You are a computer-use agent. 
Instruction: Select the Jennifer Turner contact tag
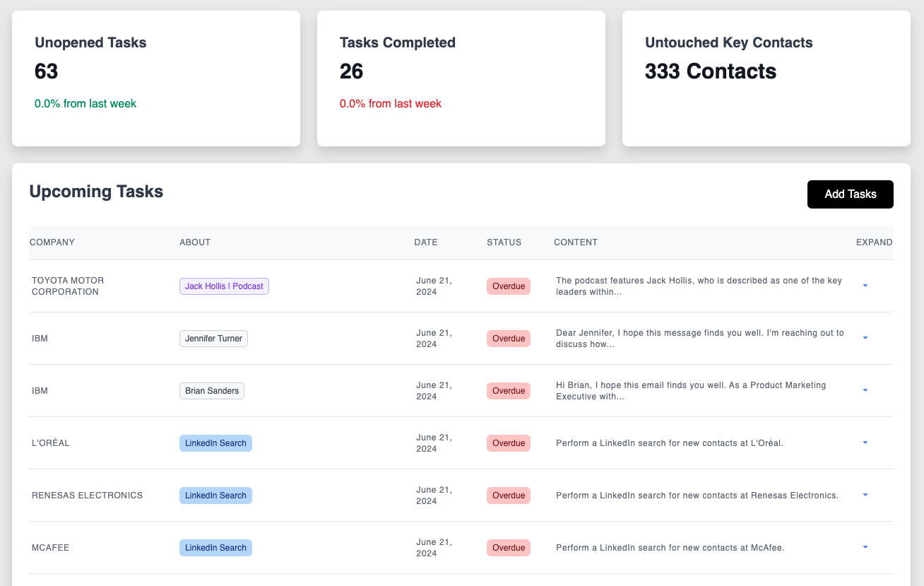click(213, 339)
